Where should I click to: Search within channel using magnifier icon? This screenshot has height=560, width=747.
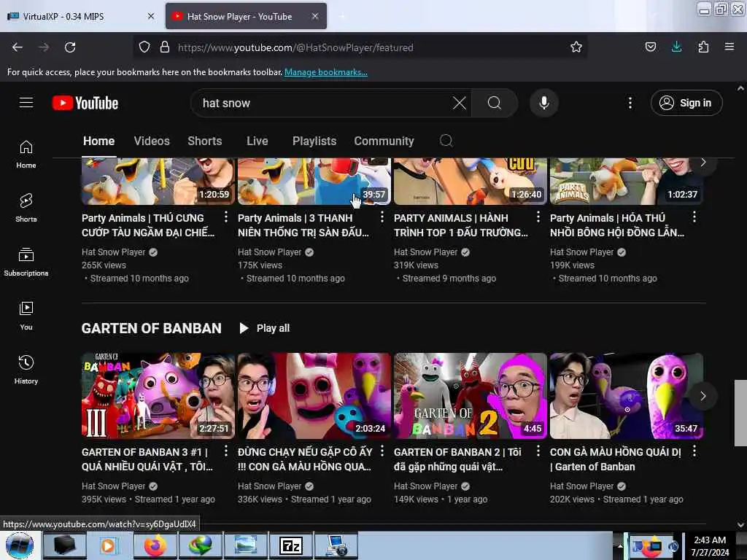[x=446, y=141]
